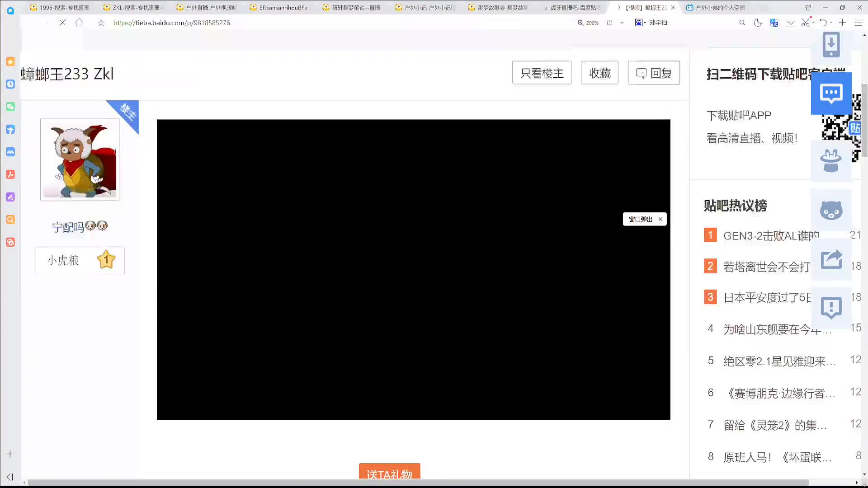Go to browser home page
This screenshot has height=488, width=868.
79,23
